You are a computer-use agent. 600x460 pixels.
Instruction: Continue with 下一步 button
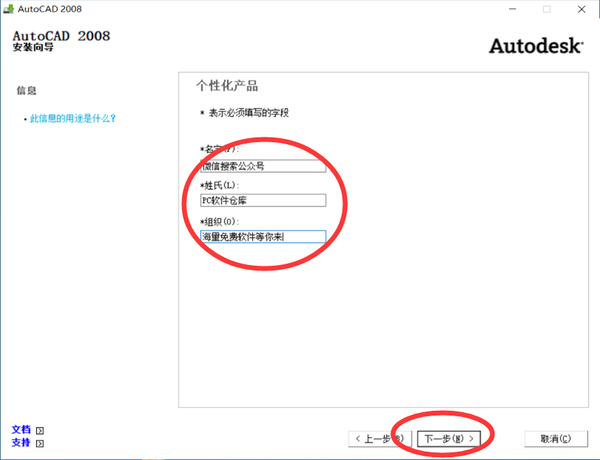(x=448, y=439)
